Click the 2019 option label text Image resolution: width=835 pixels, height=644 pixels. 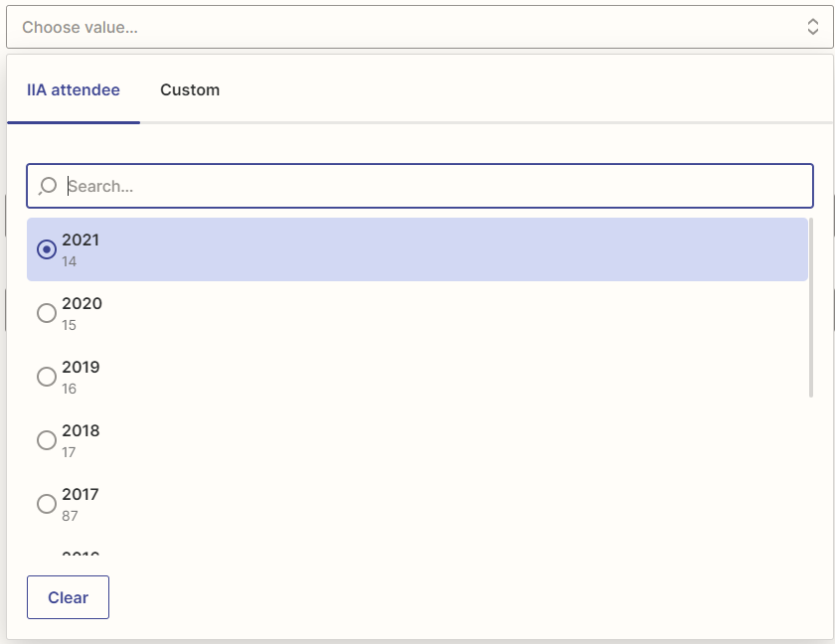81,368
